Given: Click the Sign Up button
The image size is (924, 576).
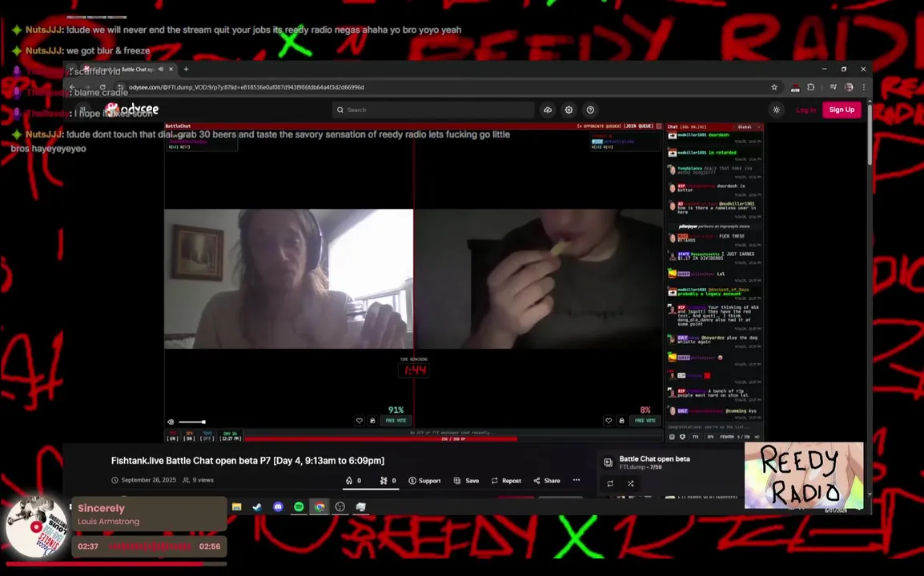Looking at the screenshot, I should pos(842,110).
